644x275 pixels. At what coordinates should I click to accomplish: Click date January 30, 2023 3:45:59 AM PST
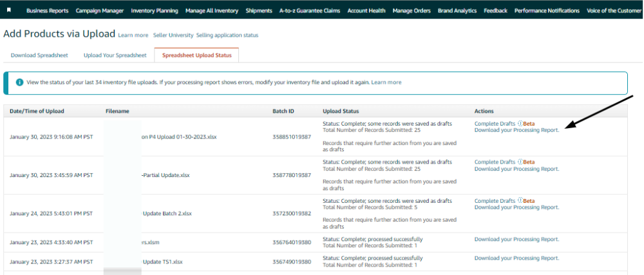(x=52, y=175)
